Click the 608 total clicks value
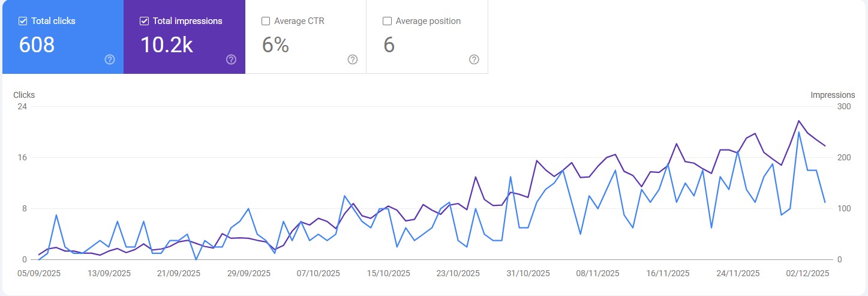Image resolution: width=868 pixels, height=296 pixels. click(37, 45)
